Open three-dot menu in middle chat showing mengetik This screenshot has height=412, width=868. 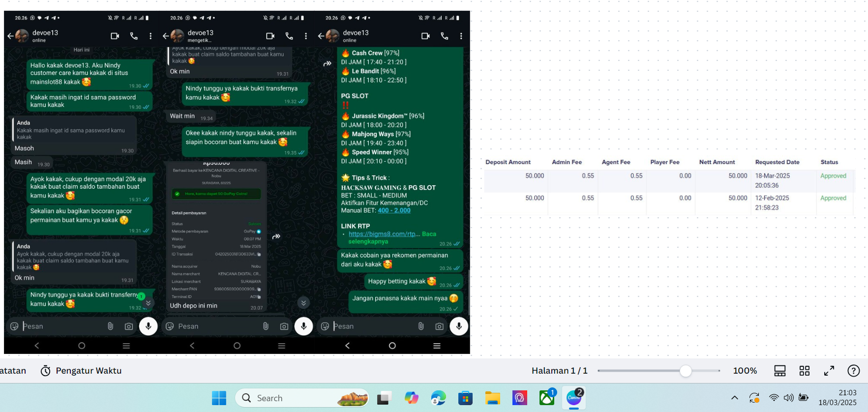click(306, 36)
